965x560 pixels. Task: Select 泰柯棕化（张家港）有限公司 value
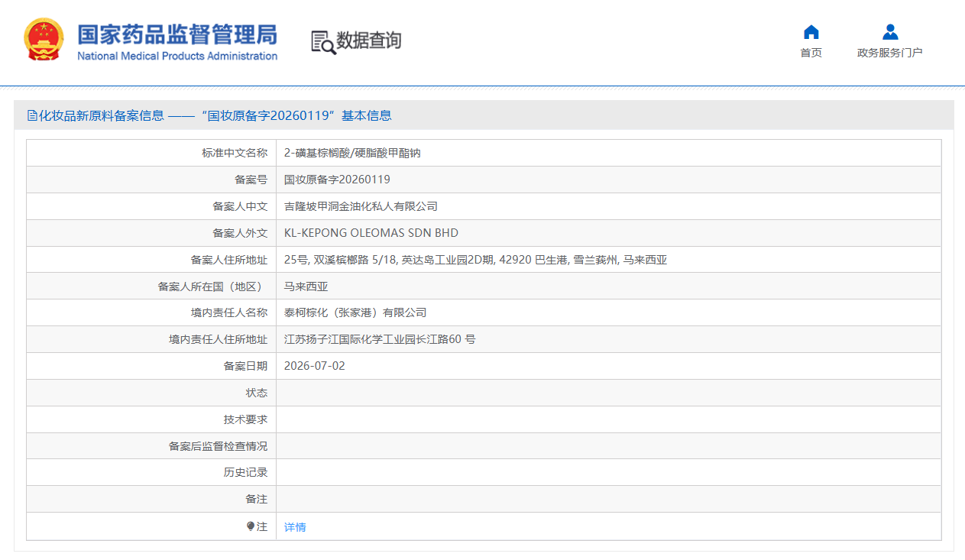[x=355, y=312]
